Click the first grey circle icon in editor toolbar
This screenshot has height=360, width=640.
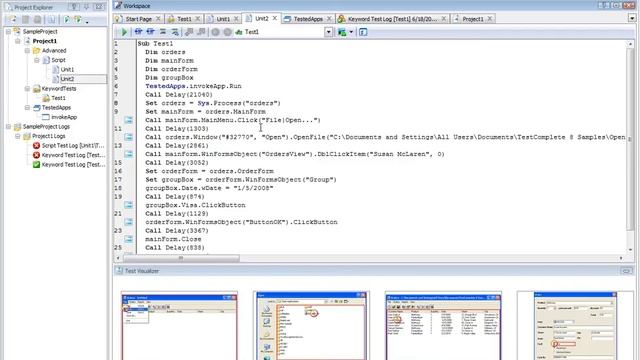pyautogui.click(x=215, y=32)
